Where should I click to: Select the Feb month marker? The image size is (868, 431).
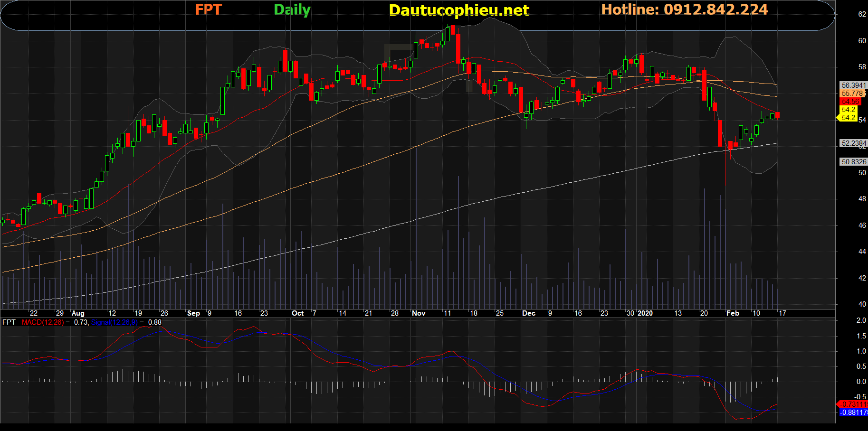733,313
